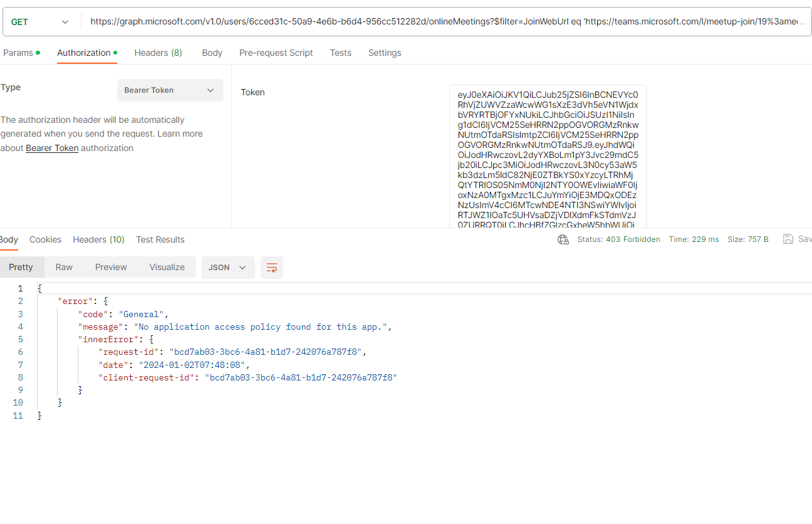Screen dimensions: 812x524
Task: View the Test Results tab
Action: (x=160, y=239)
